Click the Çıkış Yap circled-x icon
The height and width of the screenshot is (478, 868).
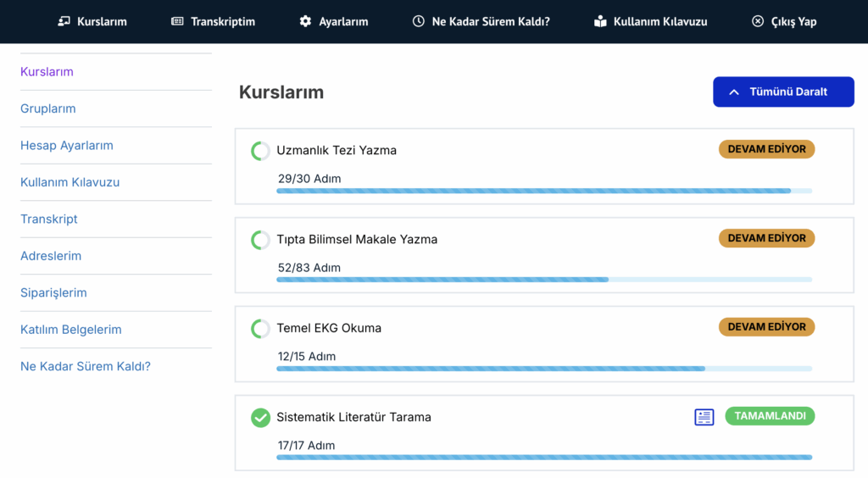pyautogui.click(x=757, y=21)
